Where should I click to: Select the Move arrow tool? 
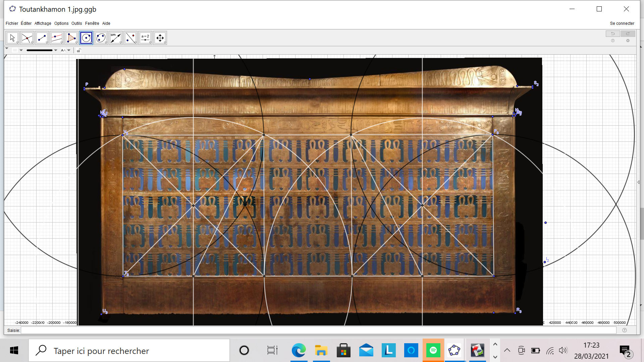[x=12, y=38]
